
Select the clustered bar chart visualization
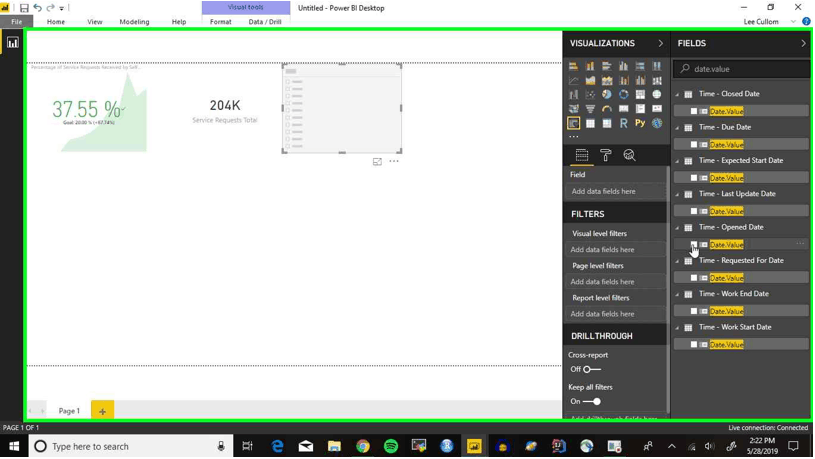607,66
